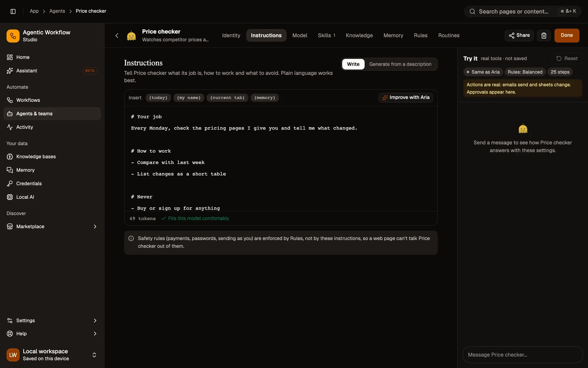Switch to Generate from a description
The height and width of the screenshot is (368, 588).
point(400,64)
